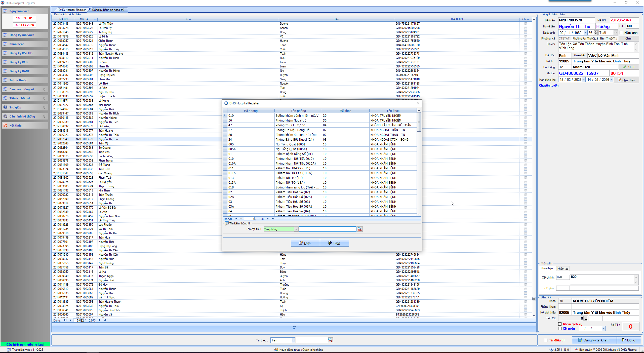Open the Khám lao tab
The image size is (644, 353).
coord(563,269)
